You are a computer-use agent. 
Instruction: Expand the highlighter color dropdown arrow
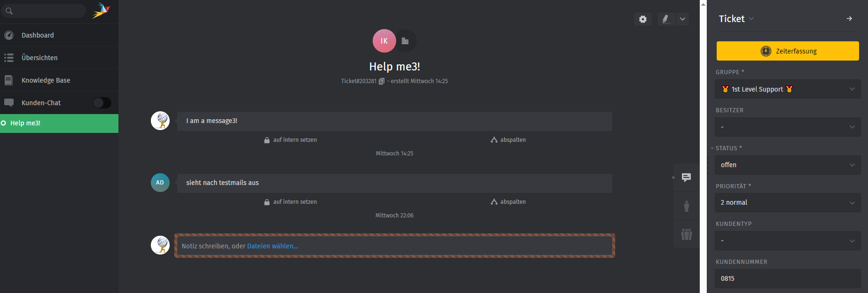pyautogui.click(x=682, y=19)
